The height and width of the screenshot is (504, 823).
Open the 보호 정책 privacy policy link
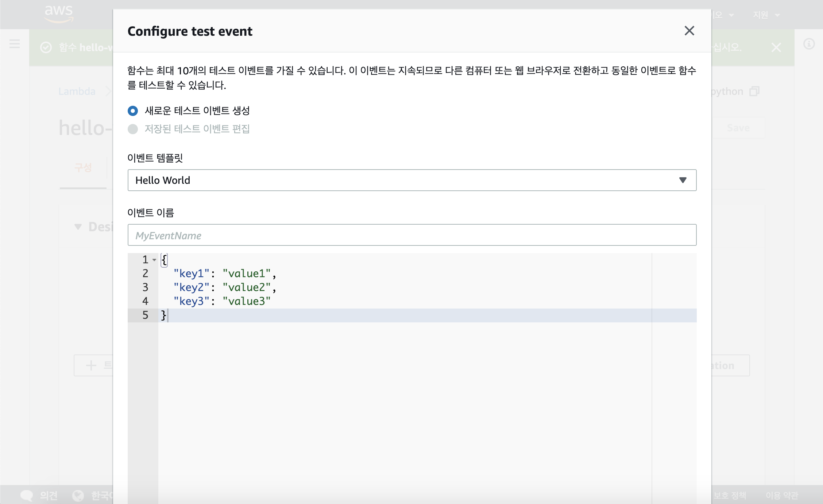coord(730,495)
